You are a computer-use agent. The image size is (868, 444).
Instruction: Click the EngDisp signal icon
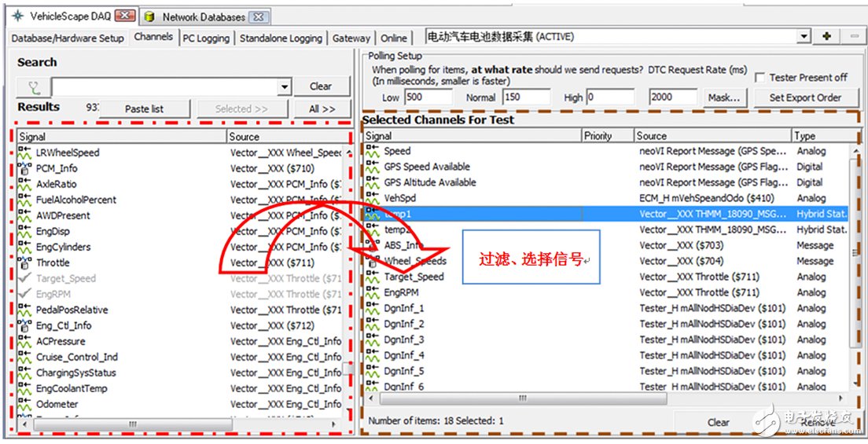coord(24,231)
